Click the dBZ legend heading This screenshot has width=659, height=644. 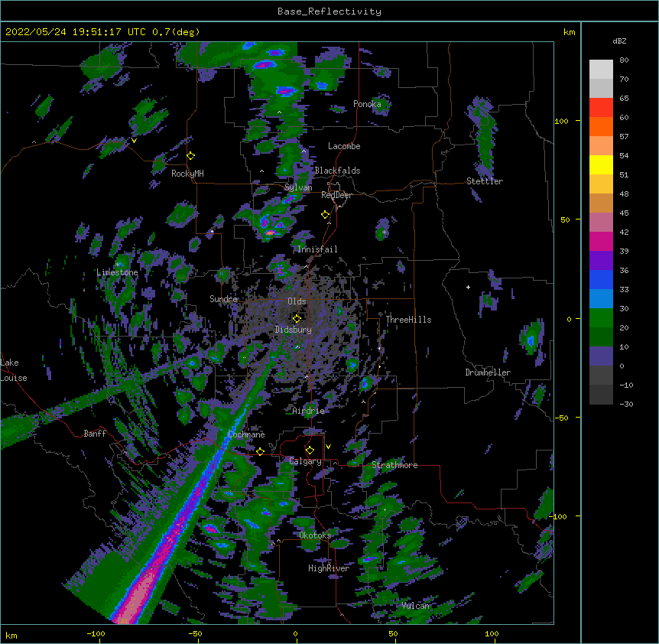point(619,41)
